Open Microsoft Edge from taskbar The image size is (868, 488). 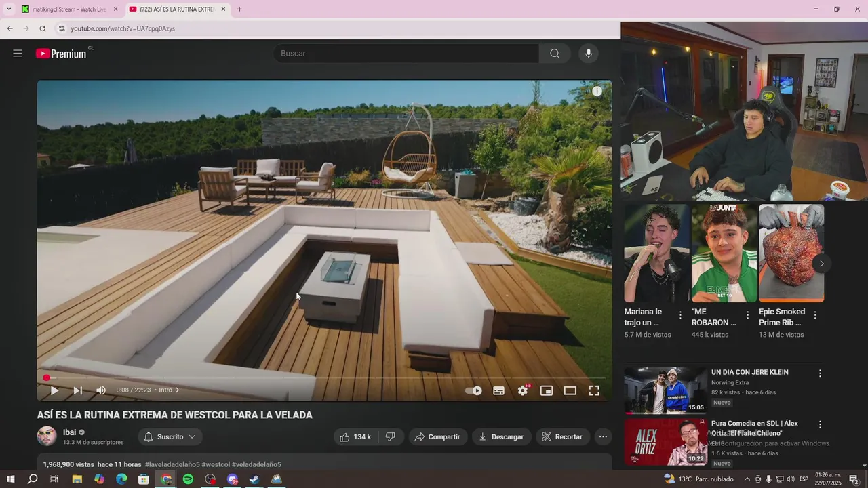pos(121,479)
